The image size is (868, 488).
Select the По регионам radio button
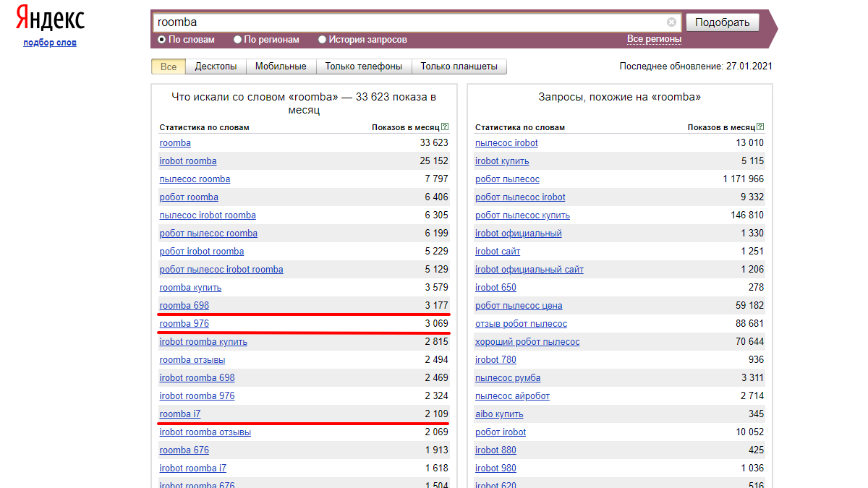click(x=237, y=40)
